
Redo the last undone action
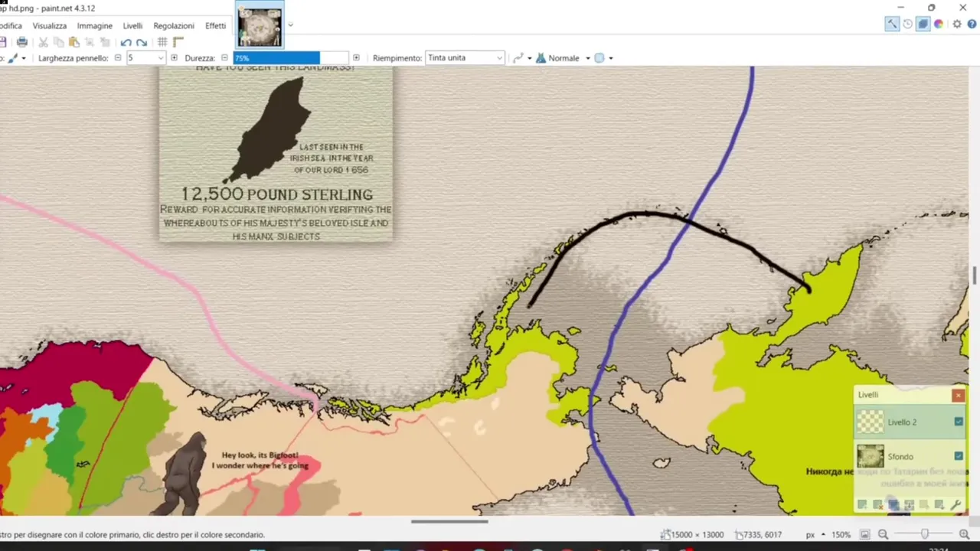coord(142,42)
